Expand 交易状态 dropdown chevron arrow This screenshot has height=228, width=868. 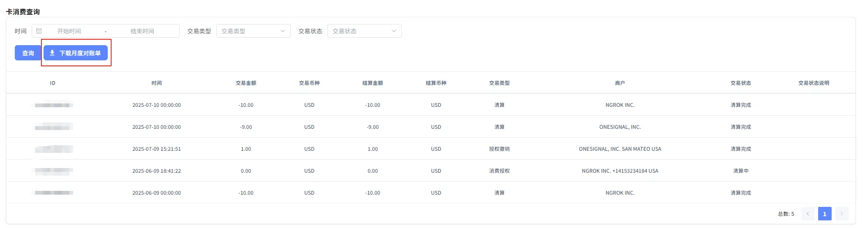394,31
